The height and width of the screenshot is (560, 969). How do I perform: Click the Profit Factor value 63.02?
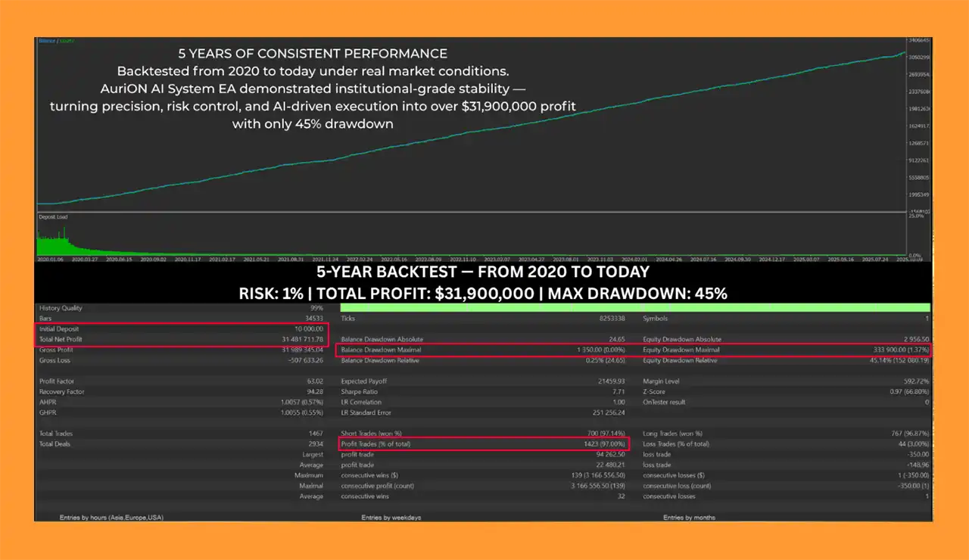[312, 381]
